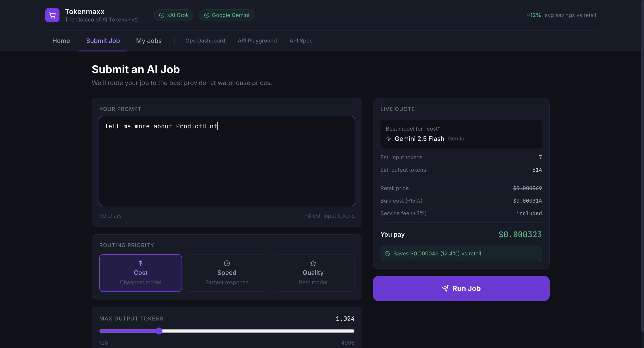Screen dimensions: 644x348
Task: Open the API Spec link
Action: point(301,41)
